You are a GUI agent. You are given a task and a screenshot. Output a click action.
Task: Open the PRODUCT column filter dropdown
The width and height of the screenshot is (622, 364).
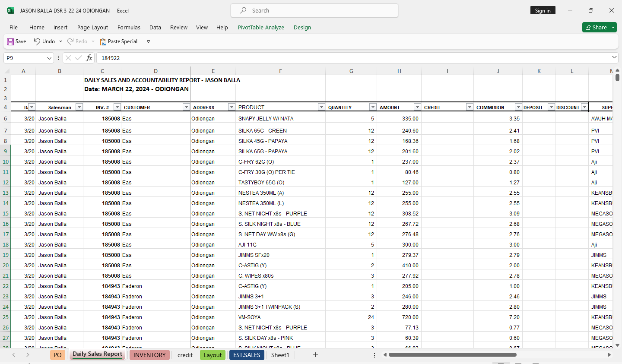click(321, 107)
